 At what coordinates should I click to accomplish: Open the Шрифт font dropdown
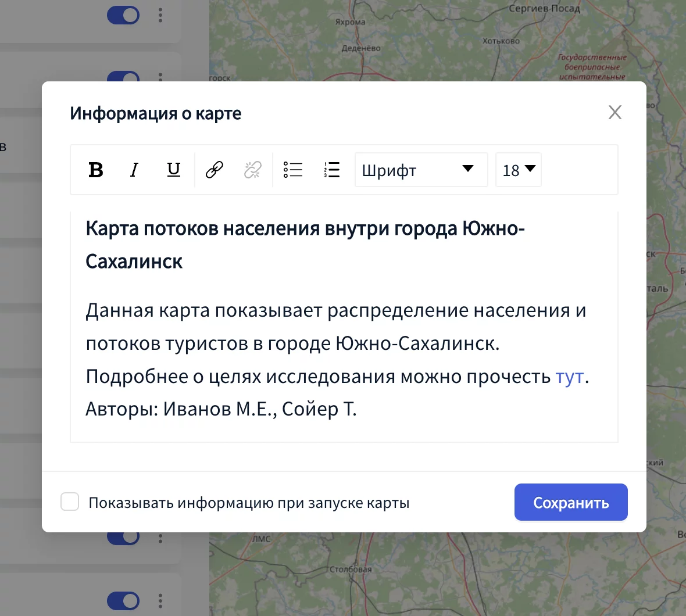coord(421,170)
